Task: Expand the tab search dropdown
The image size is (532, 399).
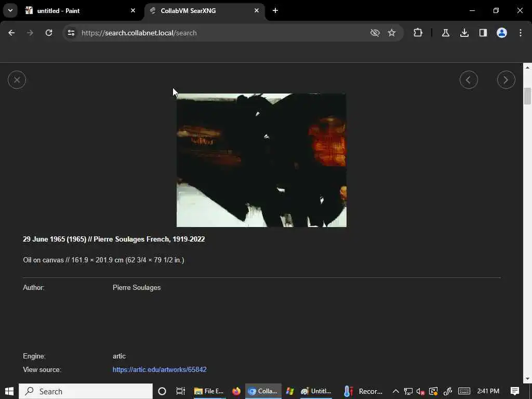Action: (x=10, y=10)
